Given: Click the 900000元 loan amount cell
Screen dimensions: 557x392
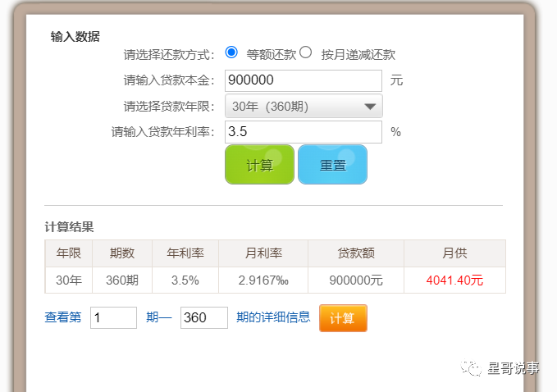Looking at the screenshot, I should tap(356, 280).
